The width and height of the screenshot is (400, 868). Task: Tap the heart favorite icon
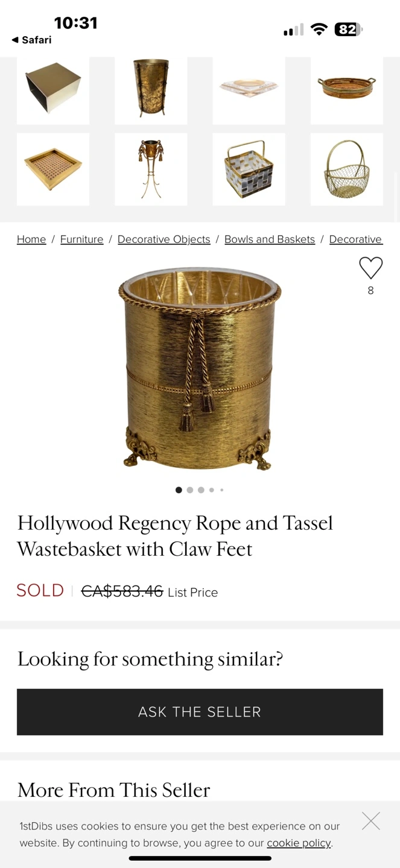(370, 268)
